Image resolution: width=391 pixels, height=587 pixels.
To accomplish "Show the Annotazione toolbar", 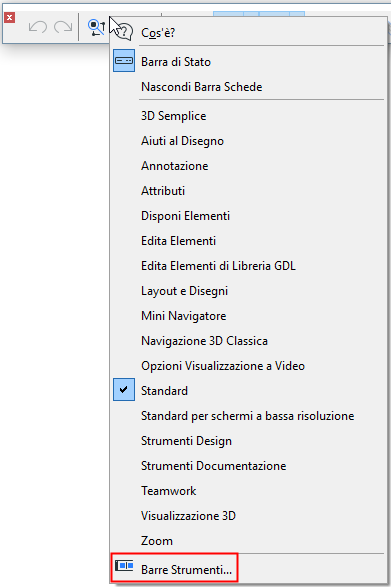I will point(249,166).
